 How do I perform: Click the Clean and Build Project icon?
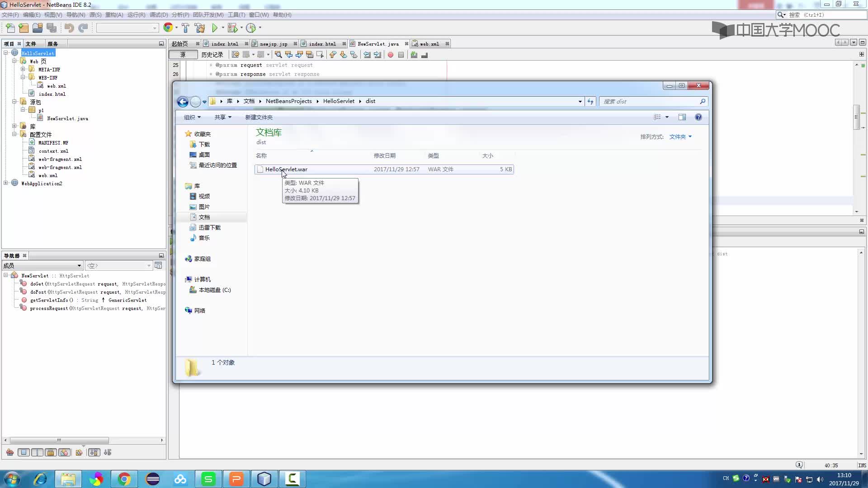[x=199, y=28]
